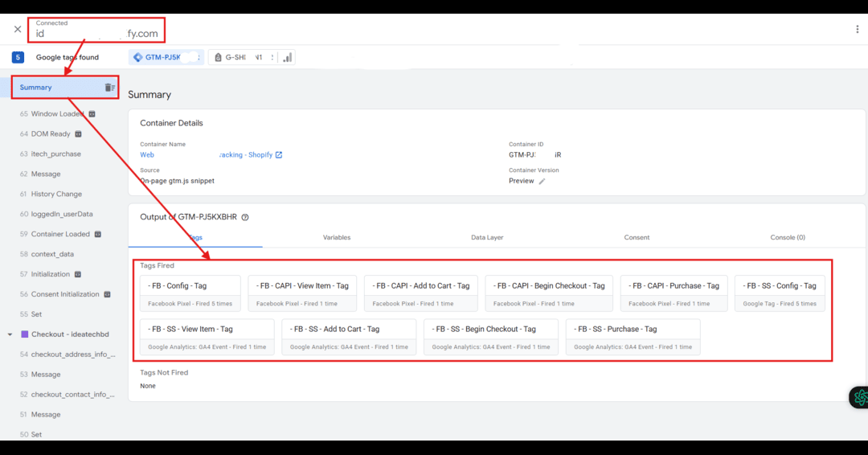This screenshot has height=455, width=868.
Task: Collapse the Checkout - ideatechbd page group
Action: tap(10, 334)
